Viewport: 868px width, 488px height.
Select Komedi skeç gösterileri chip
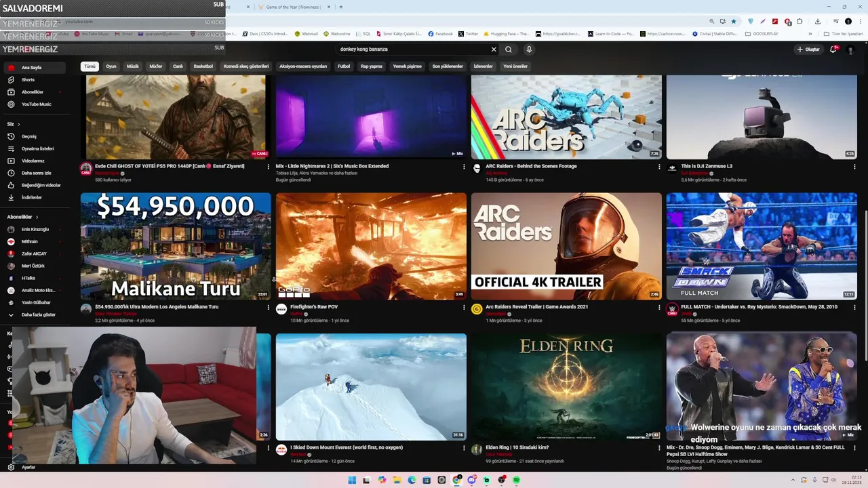click(246, 66)
